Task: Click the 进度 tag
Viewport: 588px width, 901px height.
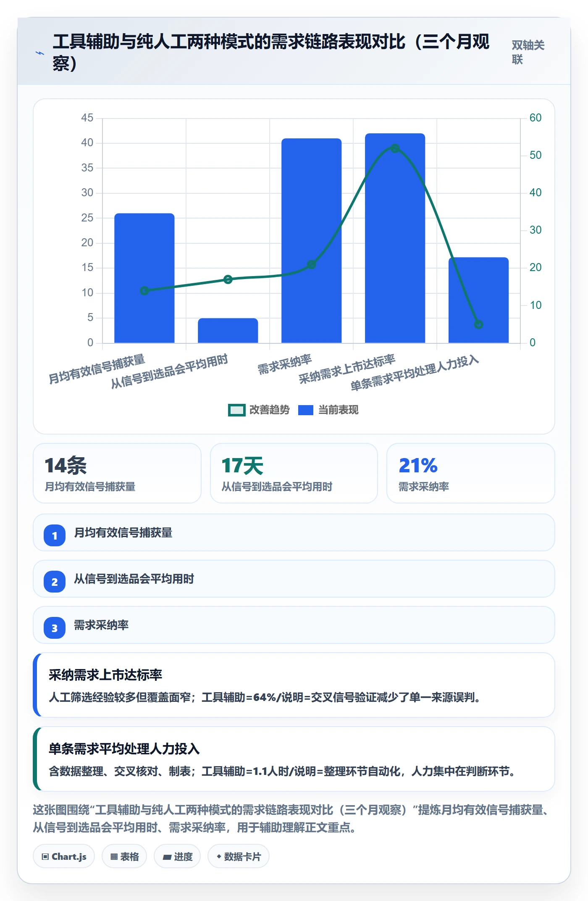Action: click(177, 856)
